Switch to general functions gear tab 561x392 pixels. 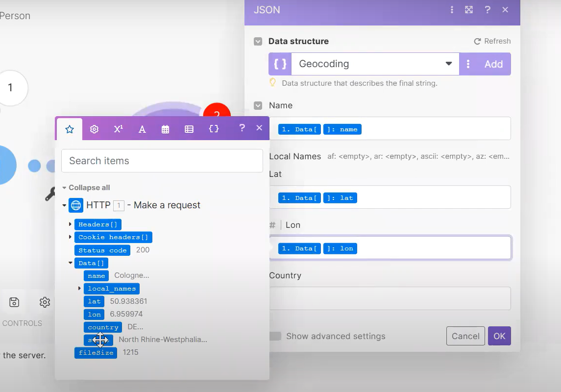point(94,129)
